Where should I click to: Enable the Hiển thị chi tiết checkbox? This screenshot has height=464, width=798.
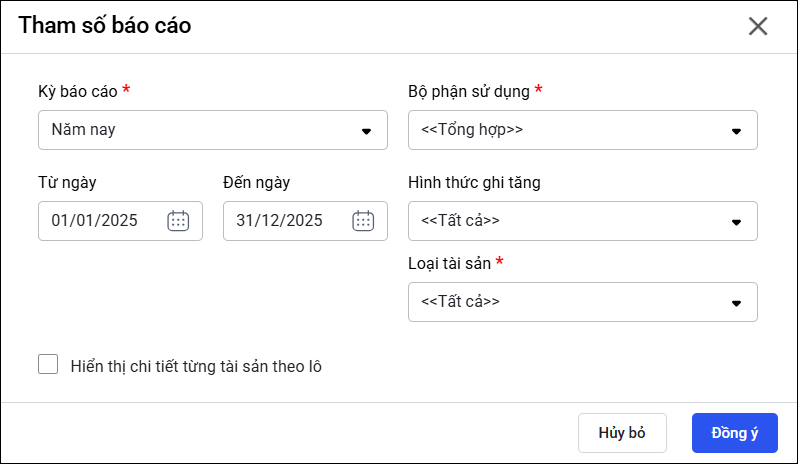coord(48,364)
